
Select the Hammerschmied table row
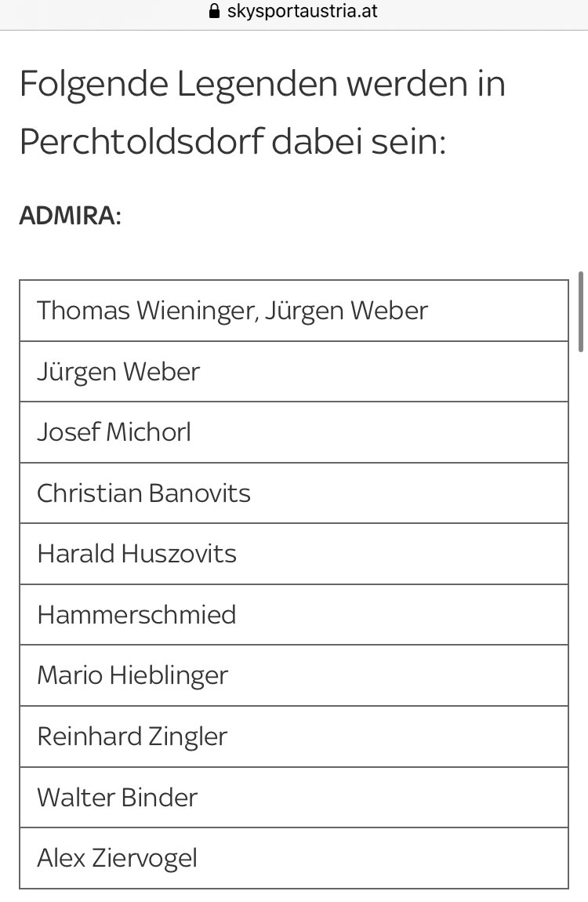coord(294,615)
